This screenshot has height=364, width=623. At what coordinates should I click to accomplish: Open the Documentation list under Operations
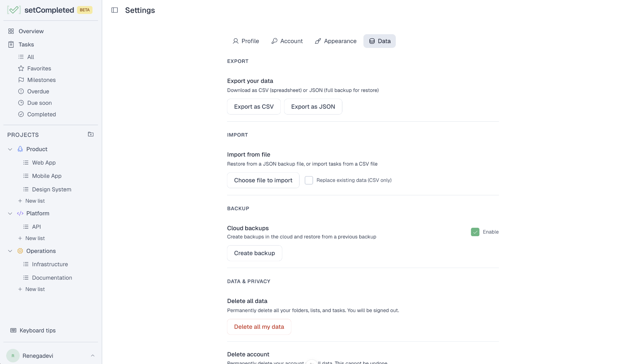tap(52, 278)
